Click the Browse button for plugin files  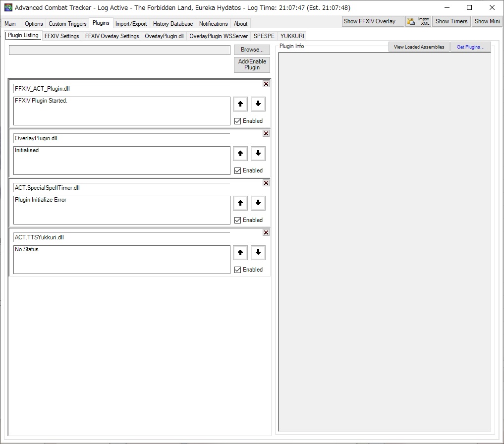pyautogui.click(x=251, y=50)
